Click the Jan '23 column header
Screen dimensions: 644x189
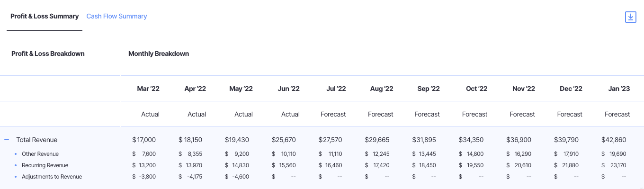[x=619, y=89]
